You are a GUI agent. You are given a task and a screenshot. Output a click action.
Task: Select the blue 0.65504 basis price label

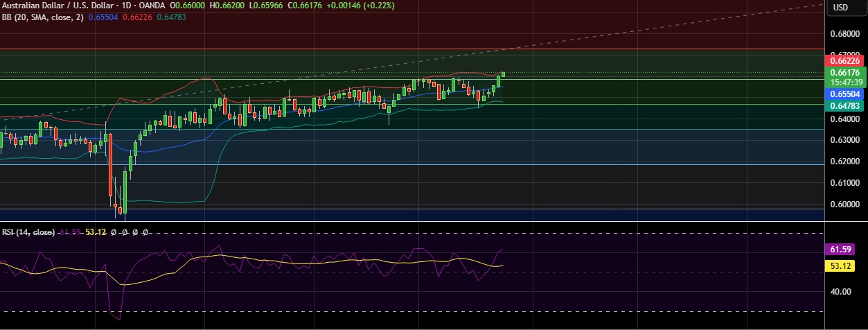point(845,94)
